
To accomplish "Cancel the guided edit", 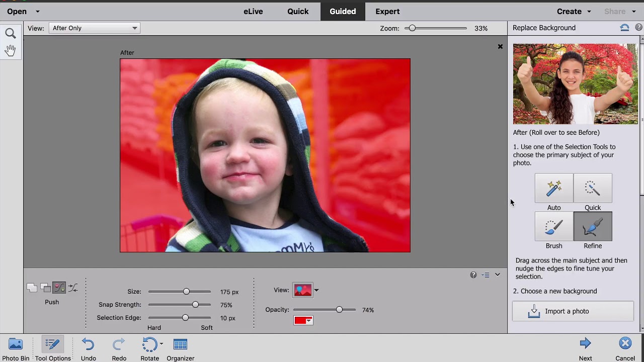I will coord(625,349).
